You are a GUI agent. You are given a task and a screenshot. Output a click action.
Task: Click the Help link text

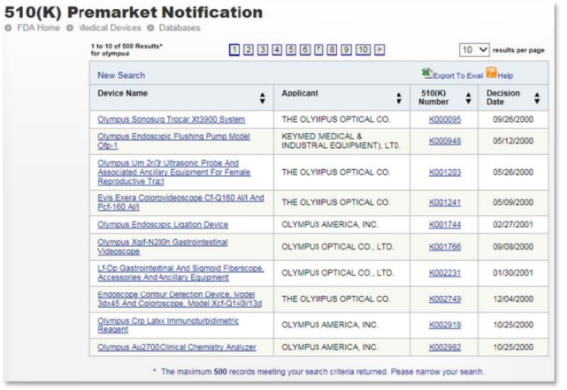[x=505, y=76]
